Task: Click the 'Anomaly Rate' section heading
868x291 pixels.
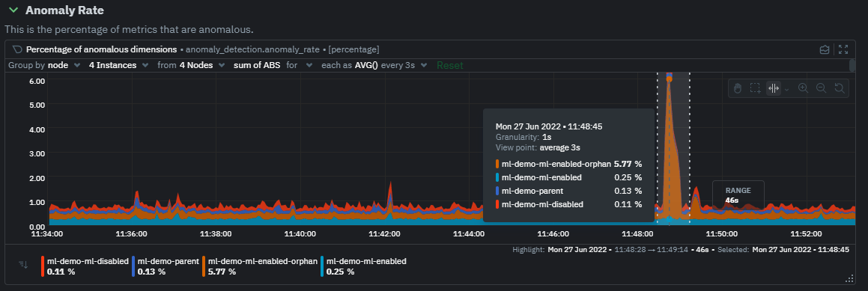Action: point(64,10)
